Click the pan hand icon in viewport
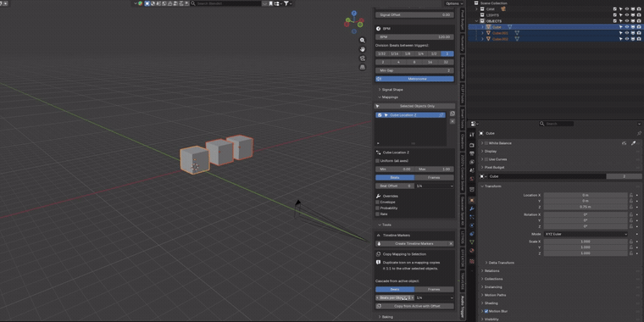The width and height of the screenshot is (644, 322). coord(363,49)
